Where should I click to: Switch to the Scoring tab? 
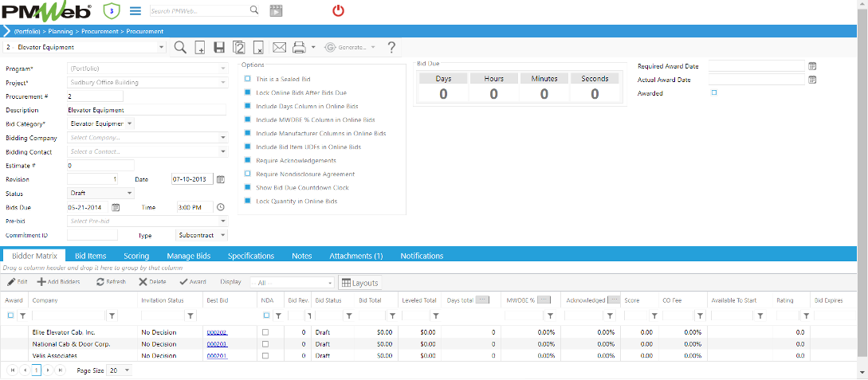[x=137, y=256]
